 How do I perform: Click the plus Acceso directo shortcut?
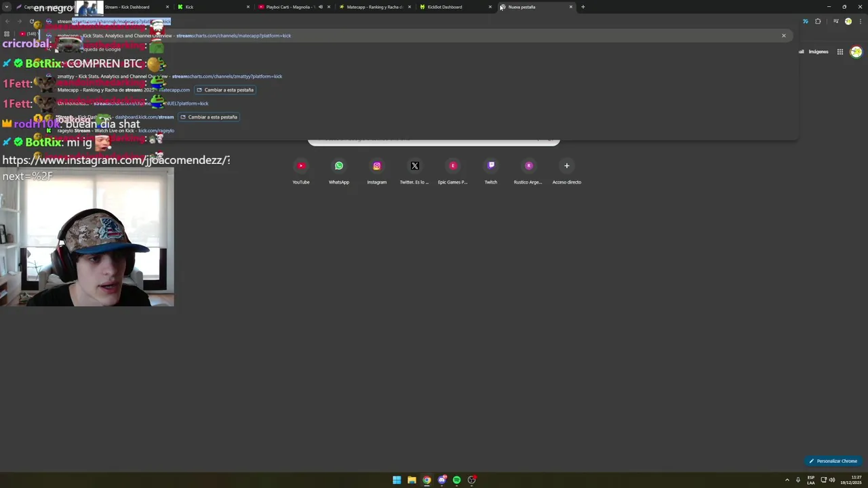pyautogui.click(x=567, y=171)
